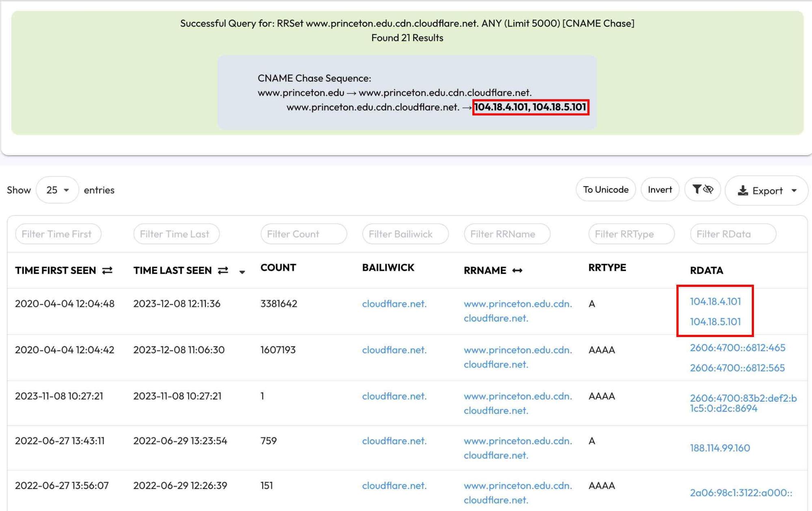Screen dimensions: 812x511
Task: Click the 104.18.4.101 RData link
Action: pos(715,302)
